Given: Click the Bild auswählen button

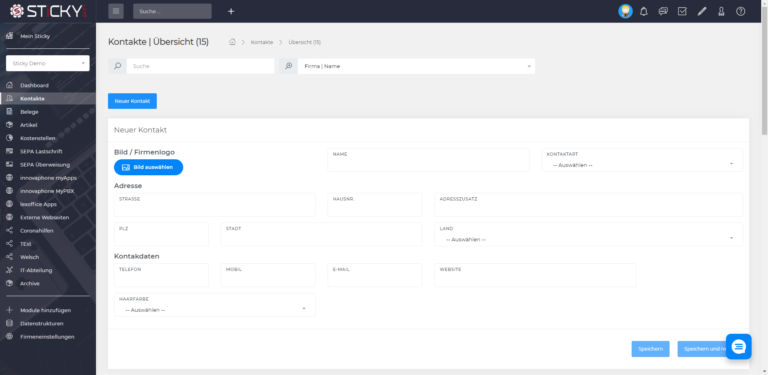Looking at the screenshot, I should [x=148, y=167].
